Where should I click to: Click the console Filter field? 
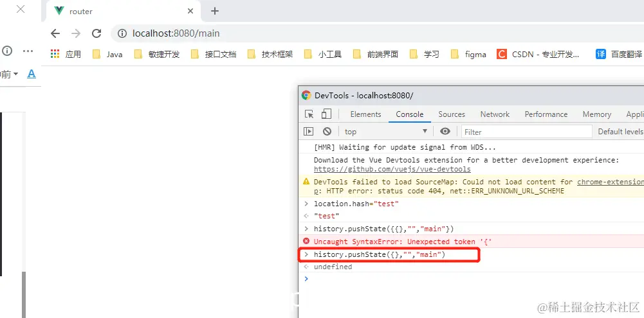pos(526,132)
